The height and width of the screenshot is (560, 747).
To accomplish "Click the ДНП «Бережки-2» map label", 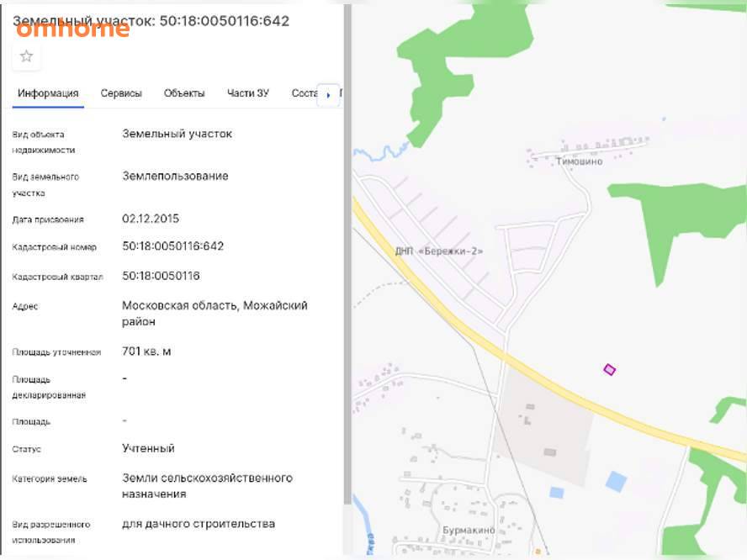I will click(x=439, y=251).
